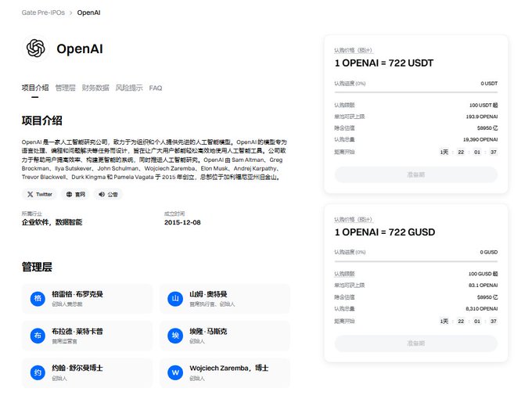The width and height of the screenshot is (532, 399).
Task: Click the 约 avatar of 约翰·舒尔曼博士
Action: click(x=38, y=372)
